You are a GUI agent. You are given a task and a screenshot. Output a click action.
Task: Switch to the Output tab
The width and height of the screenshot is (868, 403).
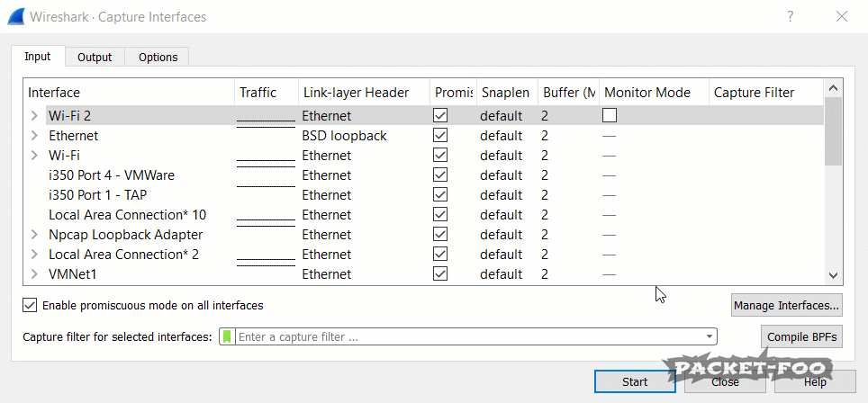[95, 58]
